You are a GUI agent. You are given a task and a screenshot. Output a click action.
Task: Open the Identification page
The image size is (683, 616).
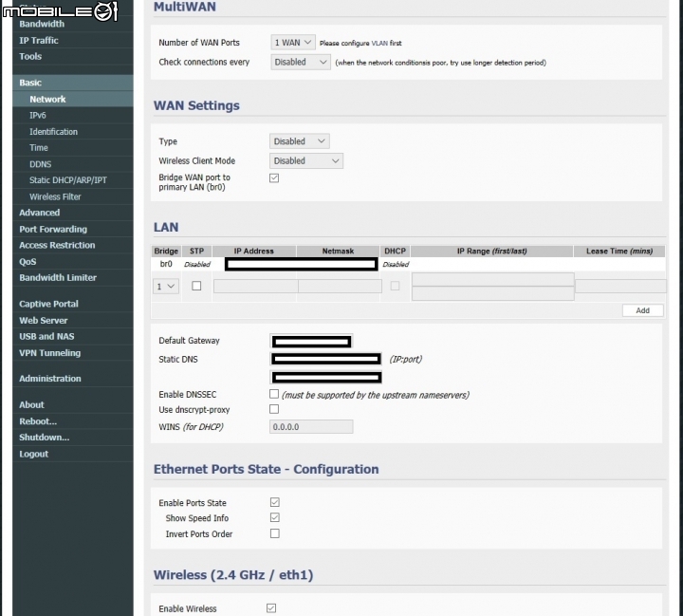pyautogui.click(x=53, y=132)
